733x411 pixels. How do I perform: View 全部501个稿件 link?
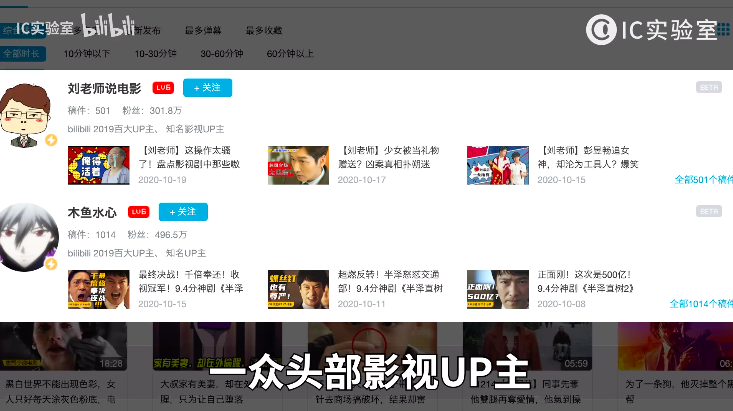704,180
